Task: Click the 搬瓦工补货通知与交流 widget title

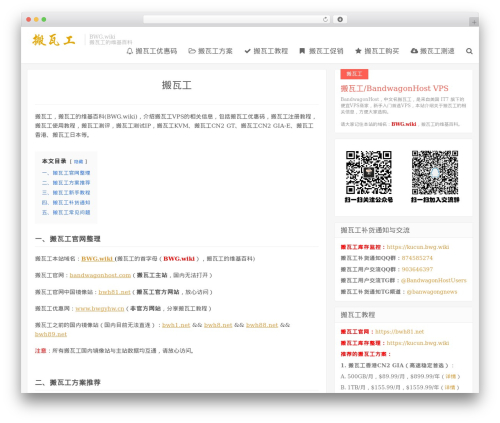Action: 375,230
